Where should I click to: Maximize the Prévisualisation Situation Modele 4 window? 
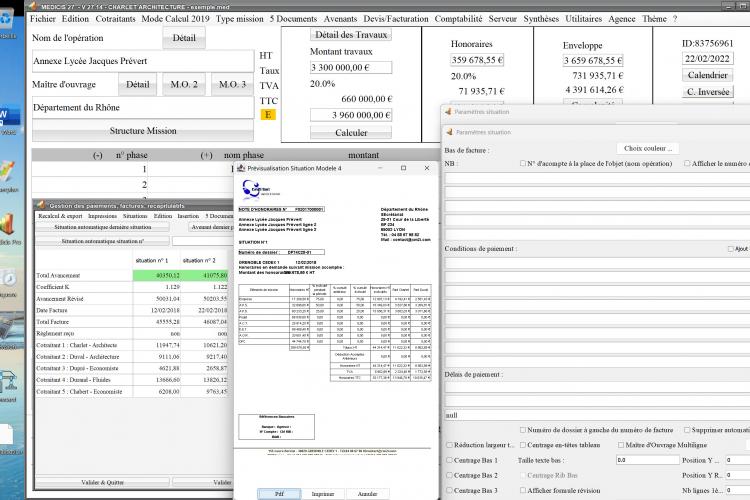click(403, 168)
